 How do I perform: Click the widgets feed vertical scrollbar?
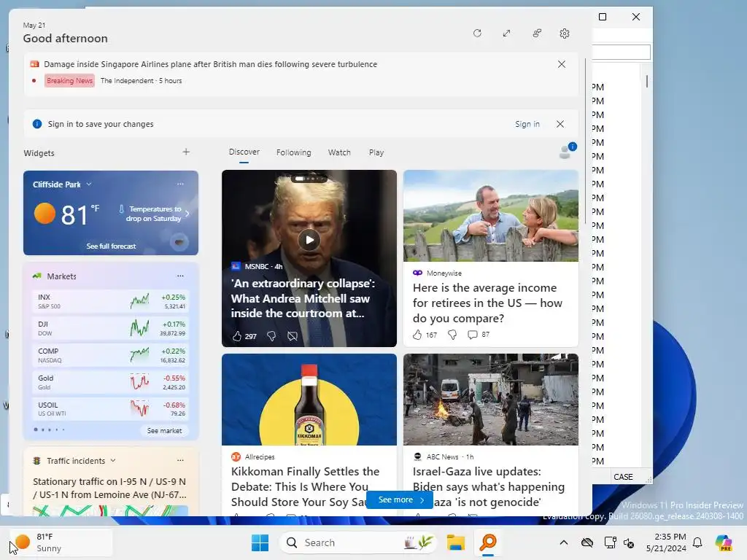coord(585,141)
